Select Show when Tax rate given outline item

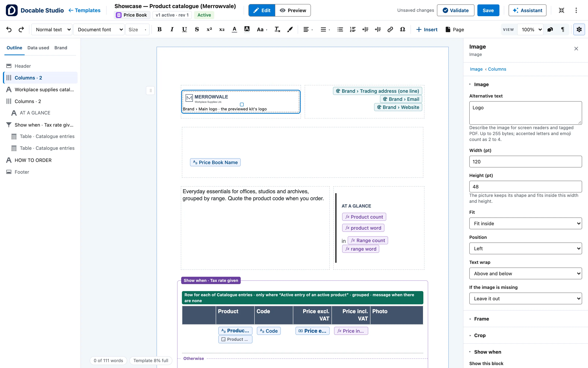[x=40, y=125]
